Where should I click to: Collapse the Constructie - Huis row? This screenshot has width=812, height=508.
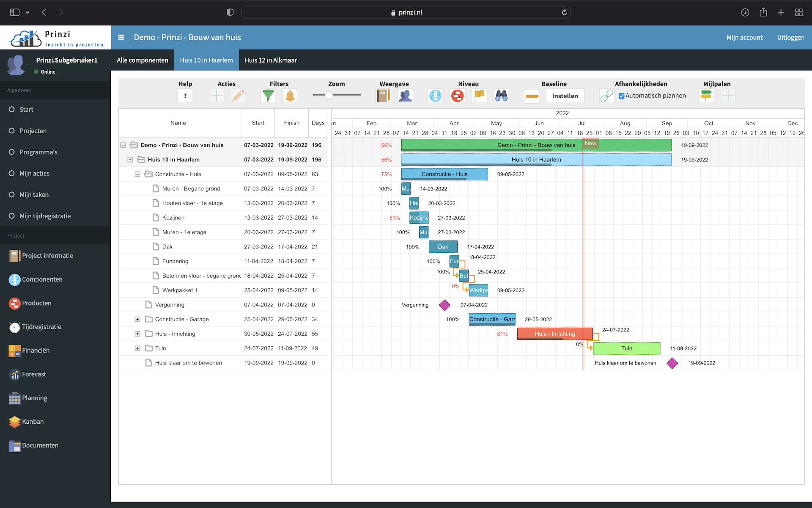coord(137,174)
